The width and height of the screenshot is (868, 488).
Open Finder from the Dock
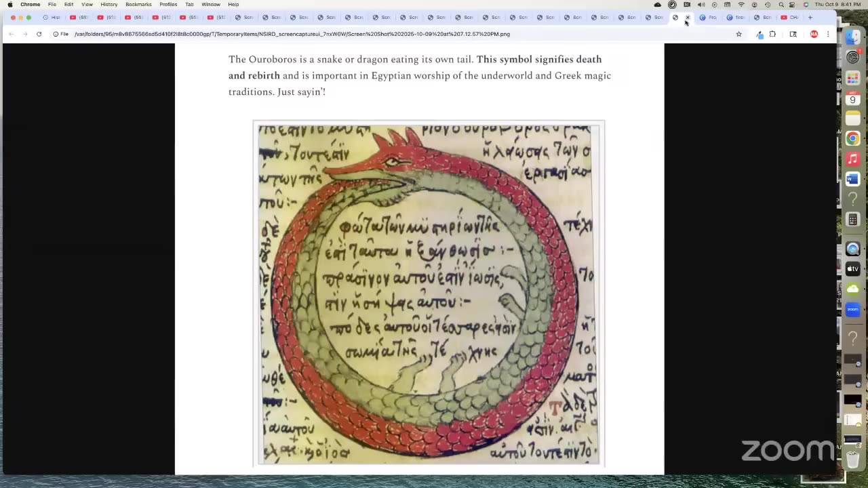click(x=853, y=38)
